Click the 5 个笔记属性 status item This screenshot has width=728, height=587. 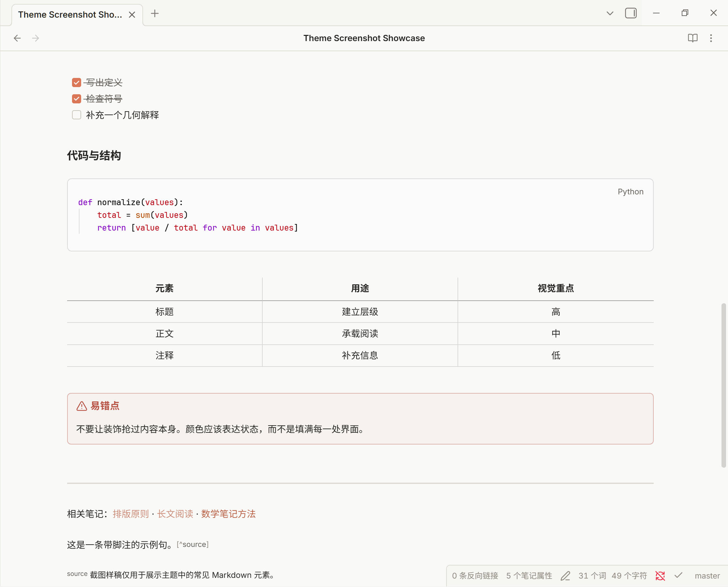click(529, 576)
